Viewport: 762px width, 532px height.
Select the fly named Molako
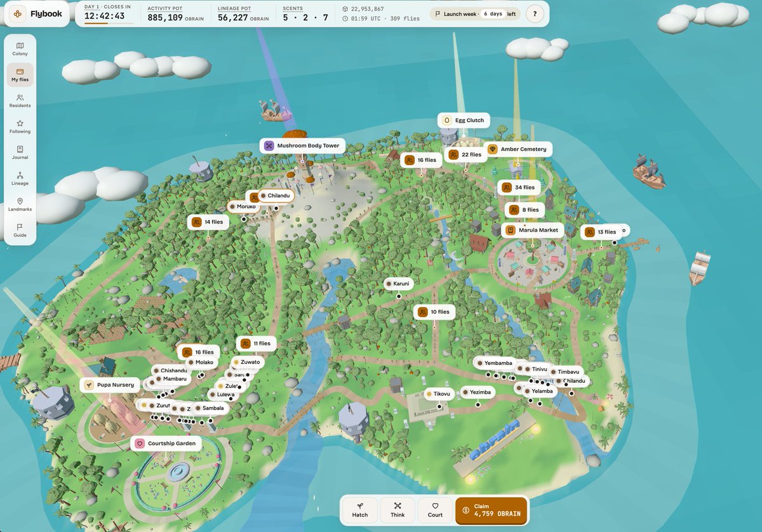click(201, 362)
